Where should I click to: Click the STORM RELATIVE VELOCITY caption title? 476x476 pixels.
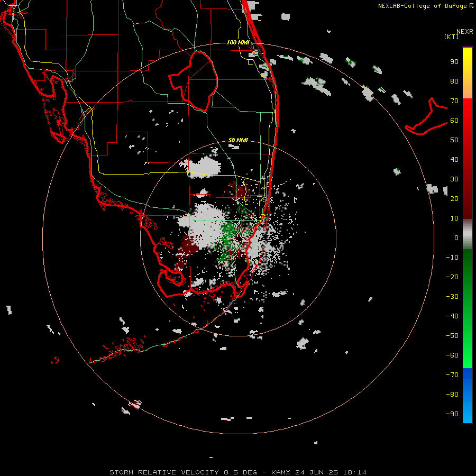click(164, 472)
